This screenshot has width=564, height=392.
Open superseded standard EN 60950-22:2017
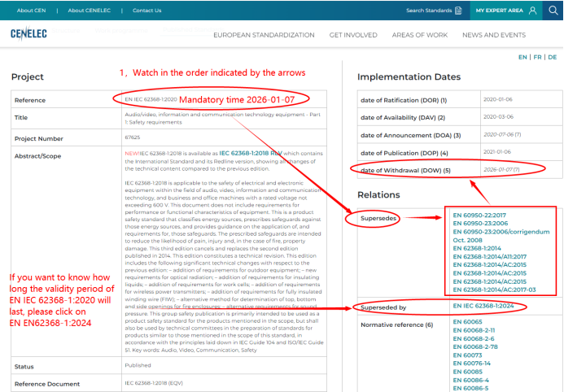click(478, 215)
